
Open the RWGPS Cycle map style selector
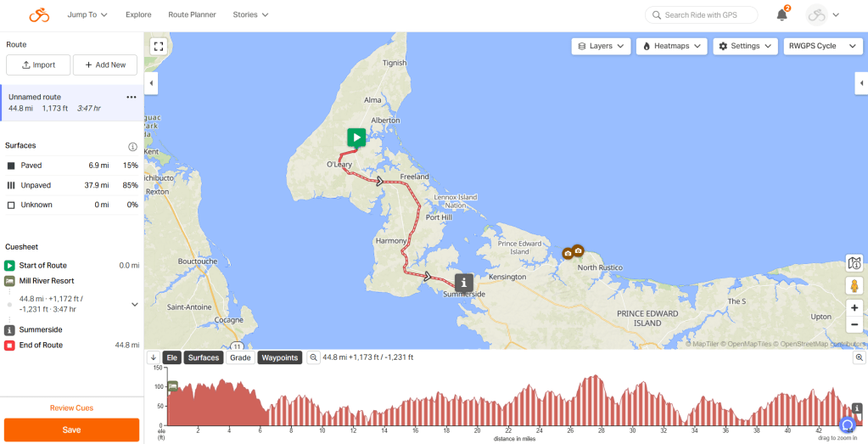coord(821,46)
